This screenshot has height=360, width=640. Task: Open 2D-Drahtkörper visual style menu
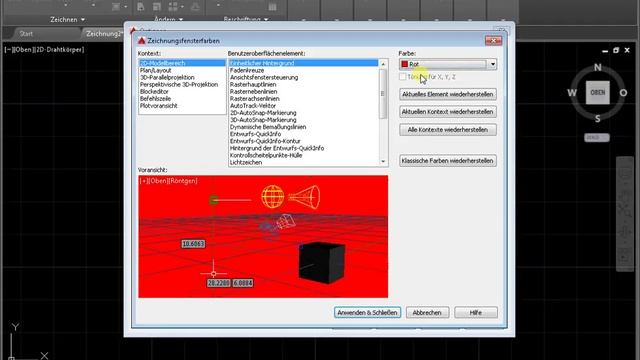(x=58, y=50)
